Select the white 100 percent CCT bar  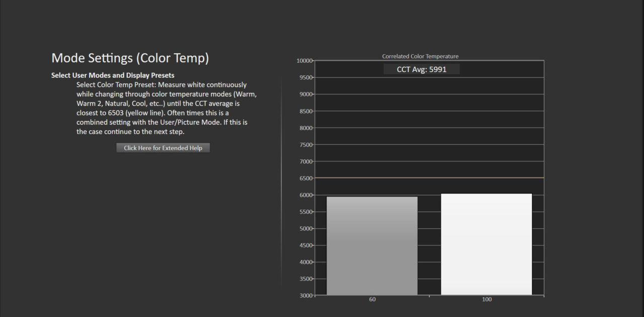click(487, 244)
